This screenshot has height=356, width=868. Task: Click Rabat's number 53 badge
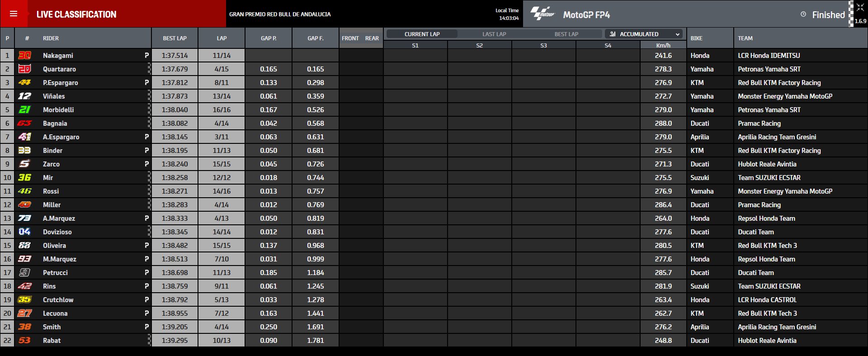tap(24, 340)
